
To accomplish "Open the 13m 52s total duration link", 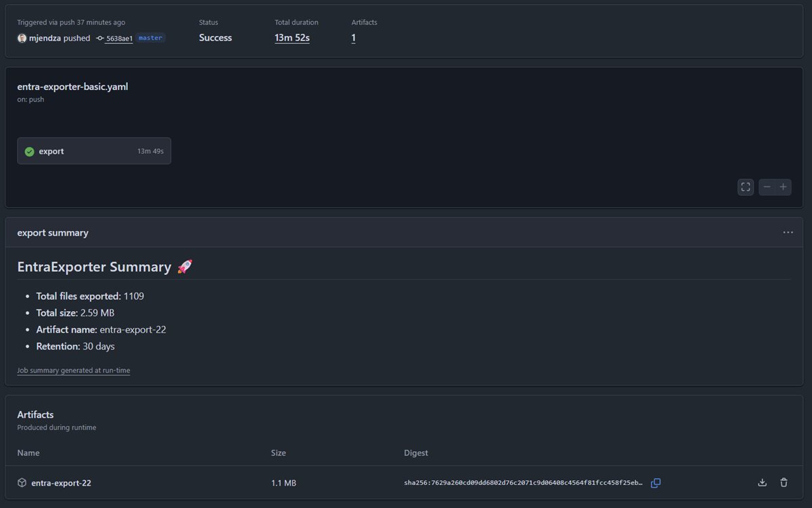I will click(292, 38).
